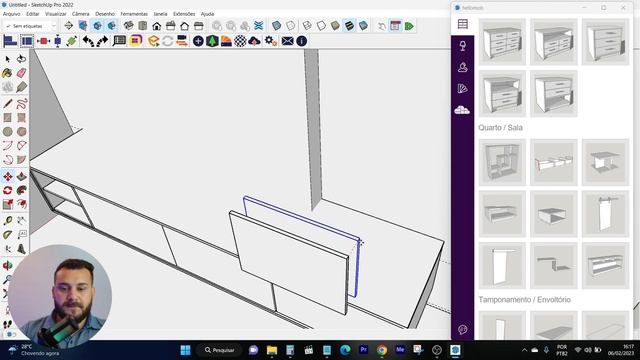The height and width of the screenshot is (360, 640).
Task: Open the Arquivo menu
Action: (11, 14)
